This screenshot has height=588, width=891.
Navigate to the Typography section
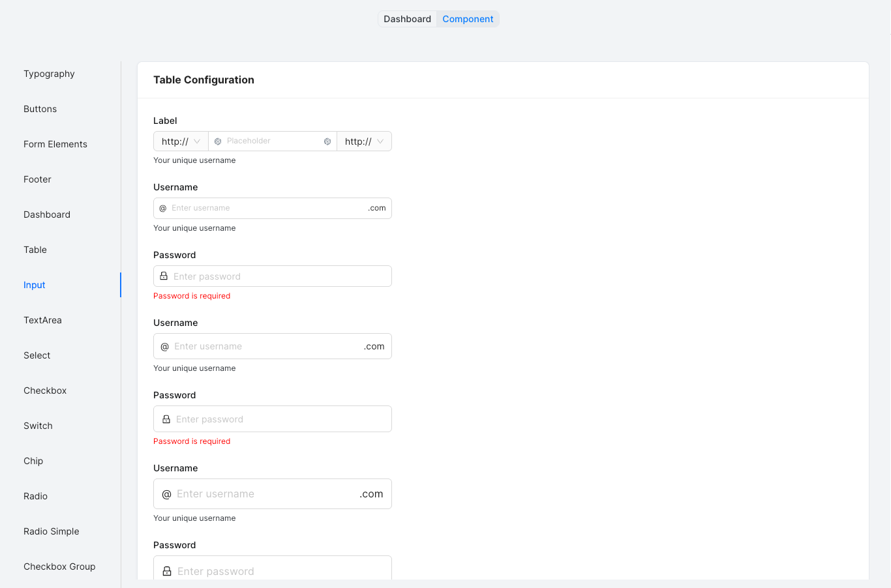coord(49,74)
